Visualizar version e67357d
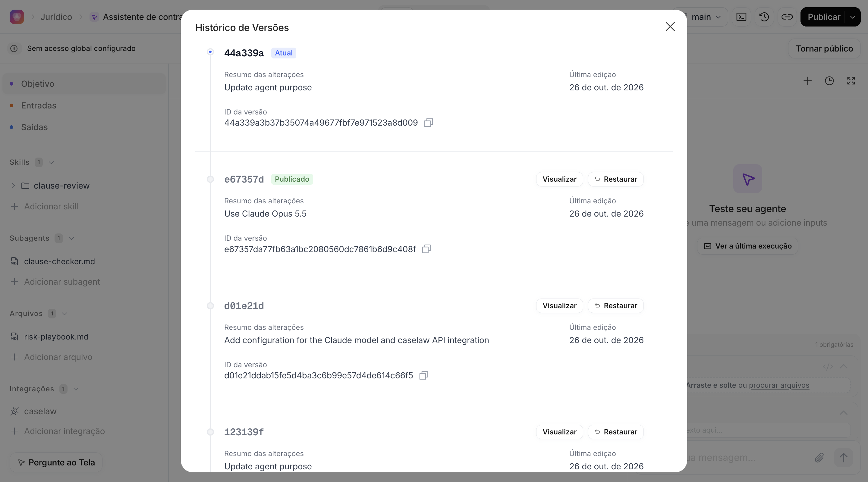Image resolution: width=868 pixels, height=482 pixels. pyautogui.click(x=559, y=179)
